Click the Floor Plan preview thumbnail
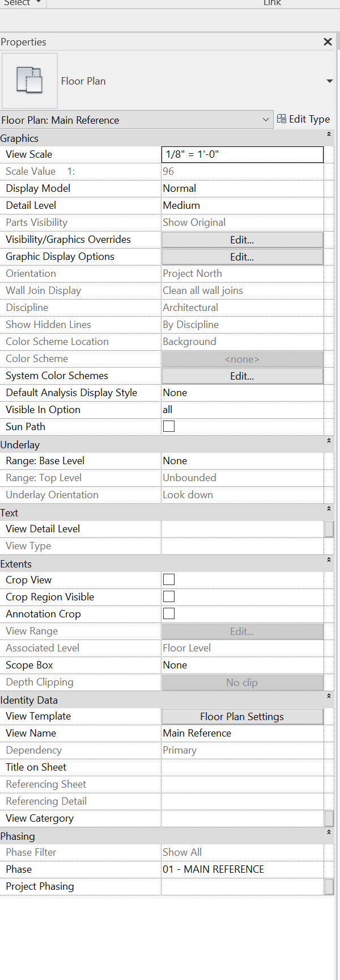This screenshot has height=980, width=340. click(x=29, y=81)
